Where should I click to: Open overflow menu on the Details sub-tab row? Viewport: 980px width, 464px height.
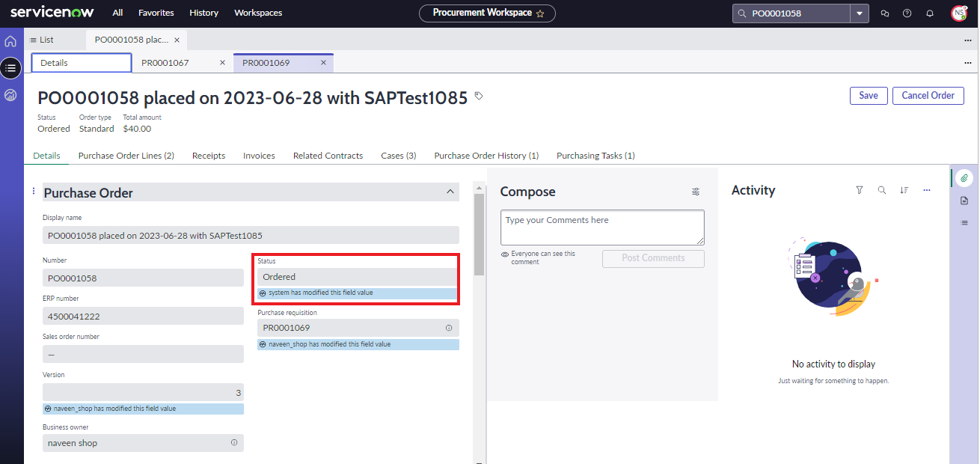967,64
